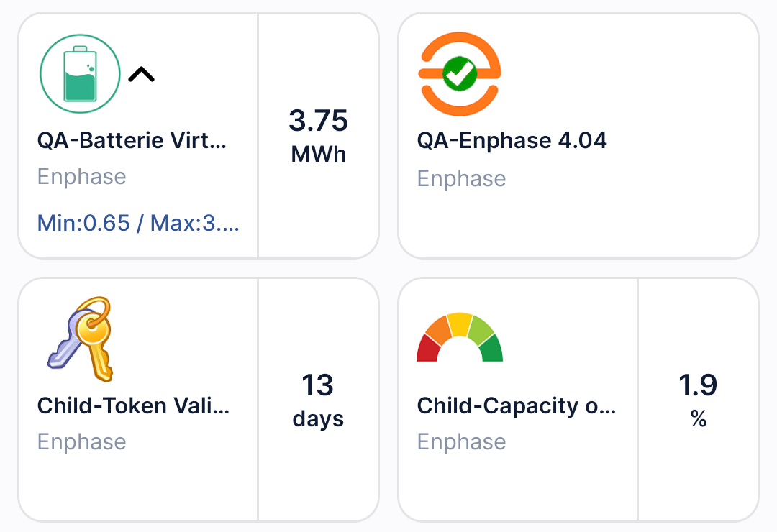This screenshot has height=532, width=777.
Task: Click the 1.9 % value panel
Action: point(698,400)
